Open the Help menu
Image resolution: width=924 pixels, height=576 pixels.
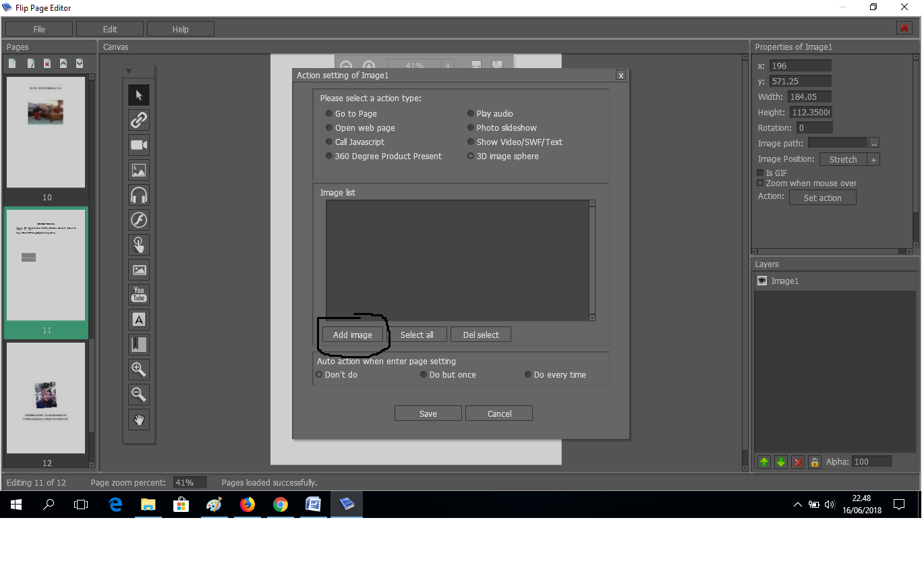click(x=180, y=28)
